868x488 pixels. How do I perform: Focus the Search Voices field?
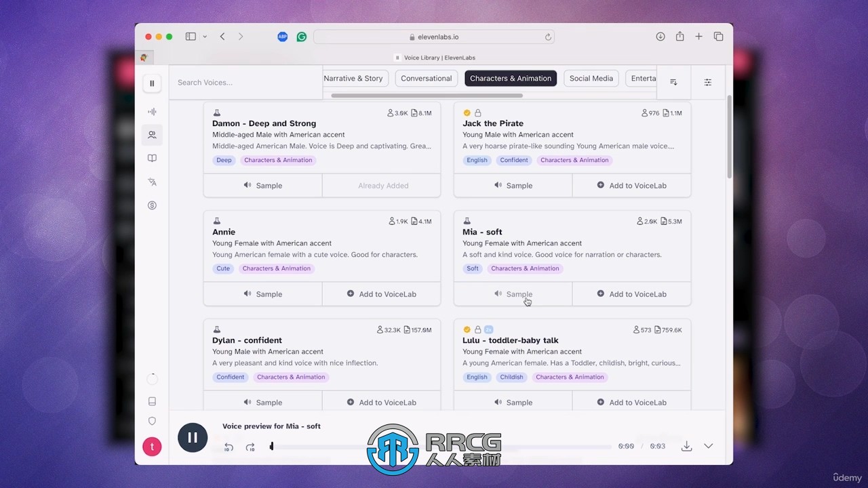pos(245,83)
